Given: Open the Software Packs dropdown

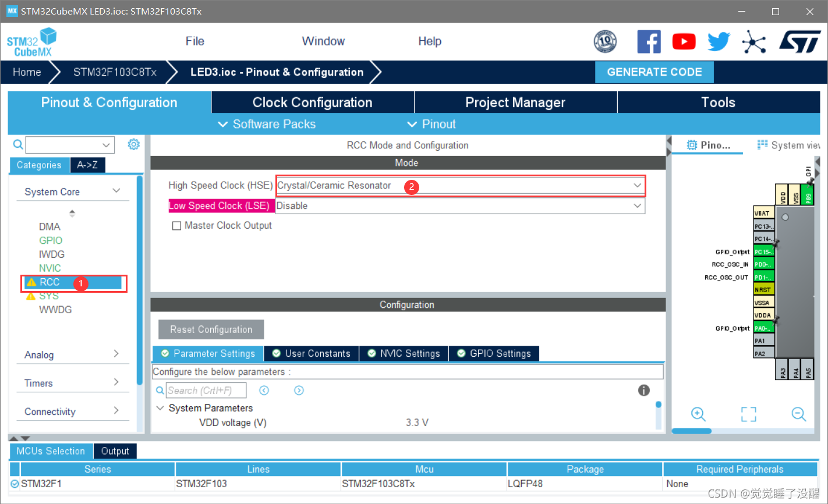Looking at the screenshot, I should pyautogui.click(x=267, y=124).
